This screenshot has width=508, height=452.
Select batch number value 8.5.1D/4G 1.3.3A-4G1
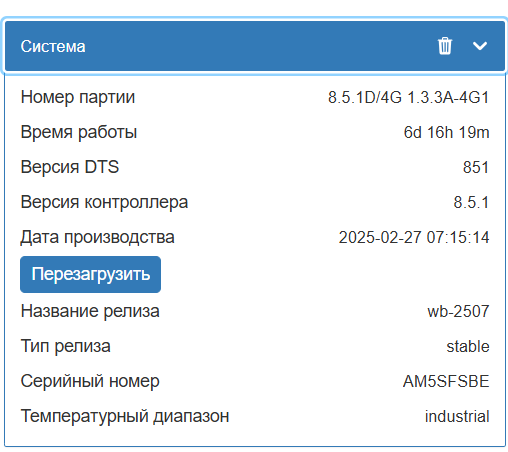coord(408,98)
